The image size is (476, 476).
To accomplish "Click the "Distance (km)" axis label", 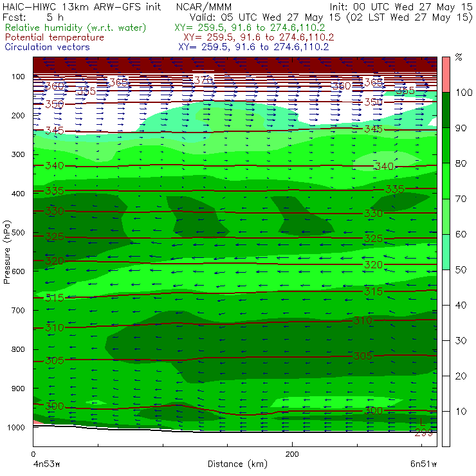I will [x=238, y=464].
